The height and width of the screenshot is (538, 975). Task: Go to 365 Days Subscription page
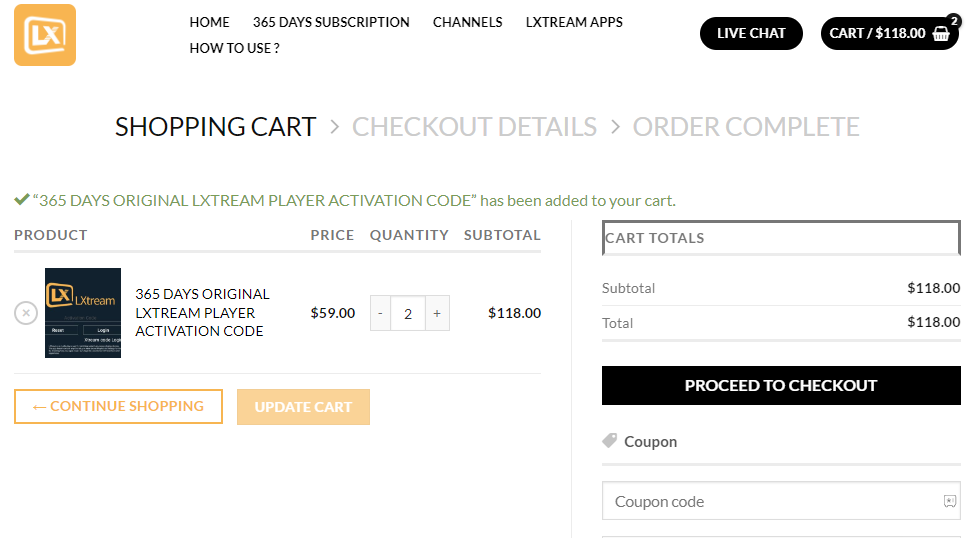tap(331, 22)
